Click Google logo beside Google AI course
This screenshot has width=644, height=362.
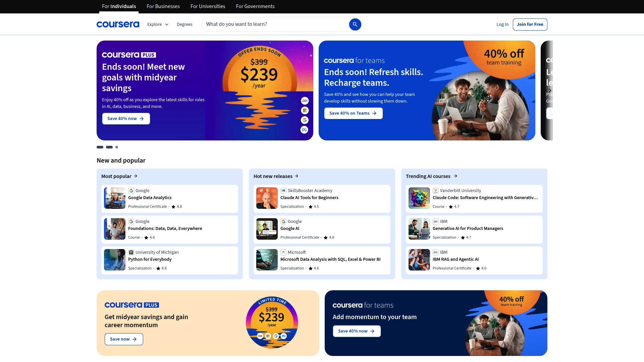(283, 222)
